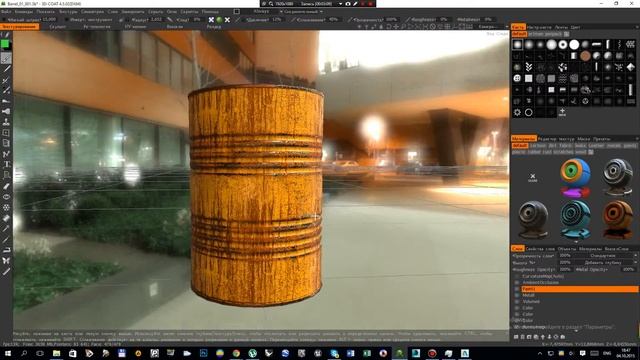
Task: Select the orange circle brush alpha
Action: (585, 56)
